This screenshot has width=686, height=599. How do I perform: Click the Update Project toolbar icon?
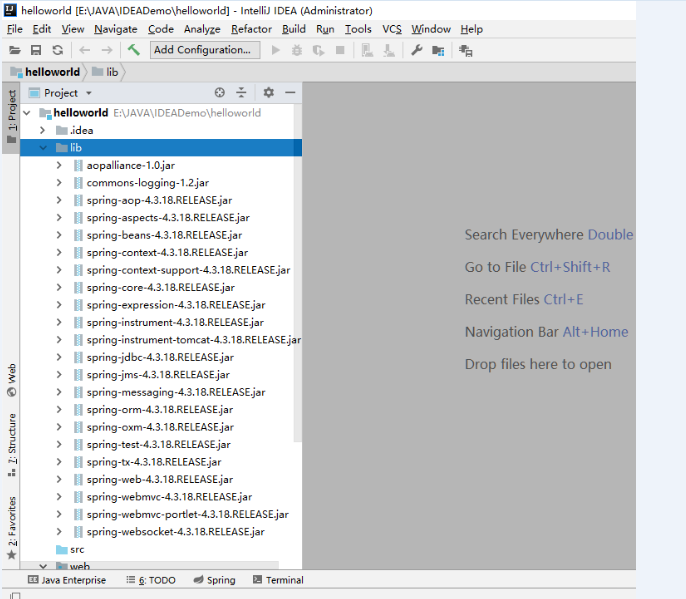(x=388, y=51)
